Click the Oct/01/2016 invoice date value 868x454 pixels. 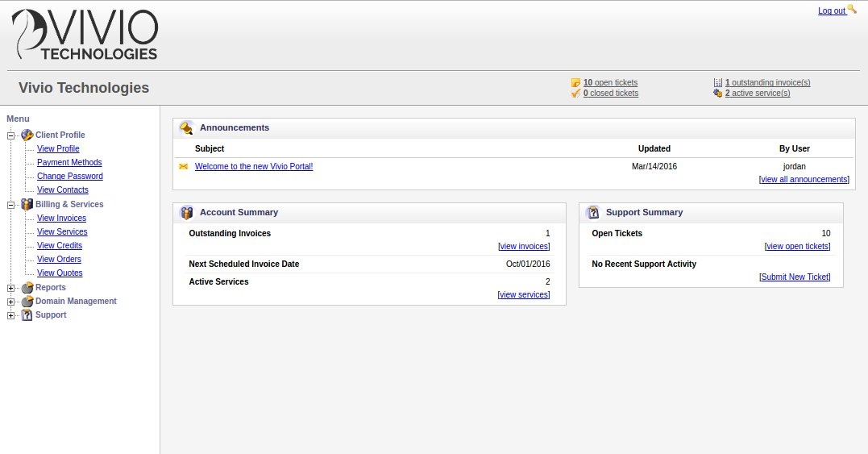tap(528, 264)
